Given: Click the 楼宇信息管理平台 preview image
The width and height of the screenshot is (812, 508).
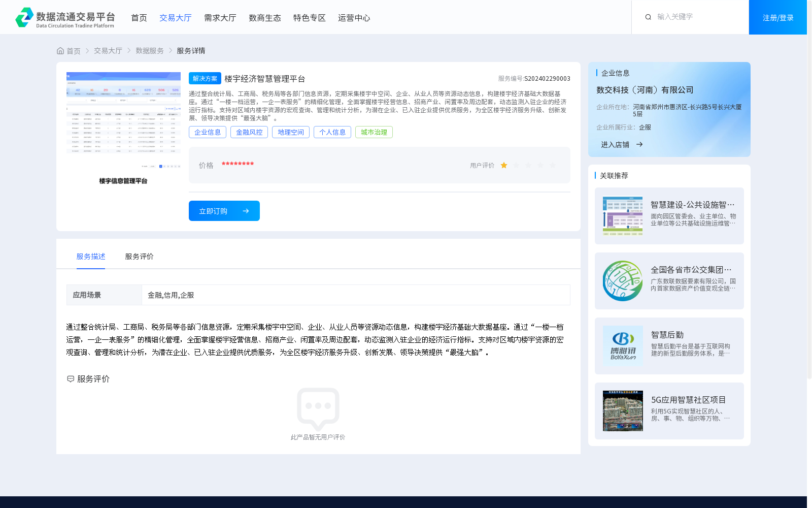Looking at the screenshot, I should point(123,120).
